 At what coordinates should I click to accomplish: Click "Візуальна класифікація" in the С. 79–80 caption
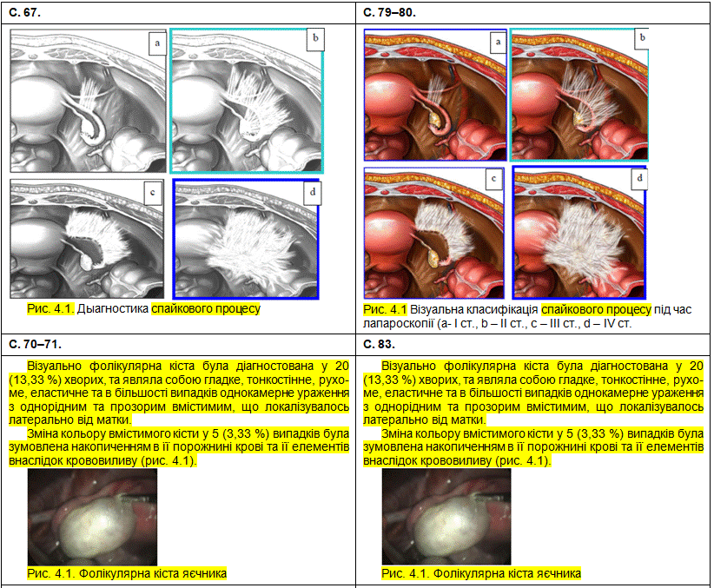pyautogui.click(x=473, y=309)
